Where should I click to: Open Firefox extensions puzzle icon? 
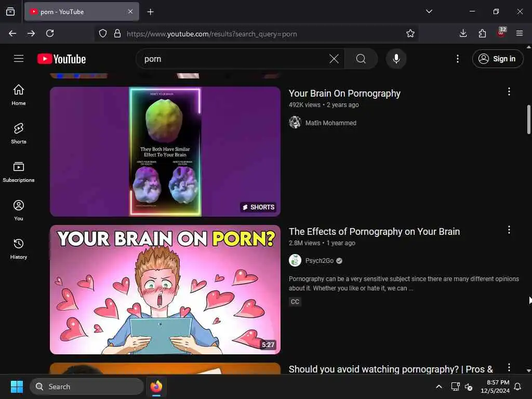pyautogui.click(x=482, y=33)
